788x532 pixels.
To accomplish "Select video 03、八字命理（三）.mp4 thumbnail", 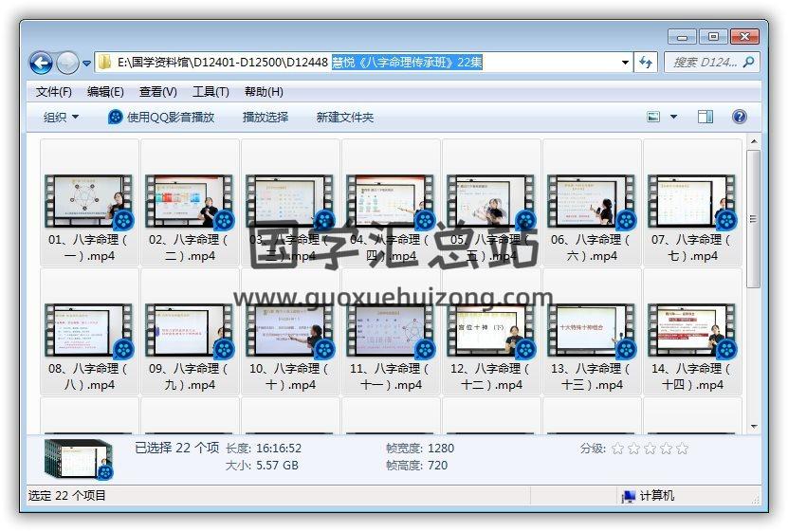I will (x=290, y=201).
